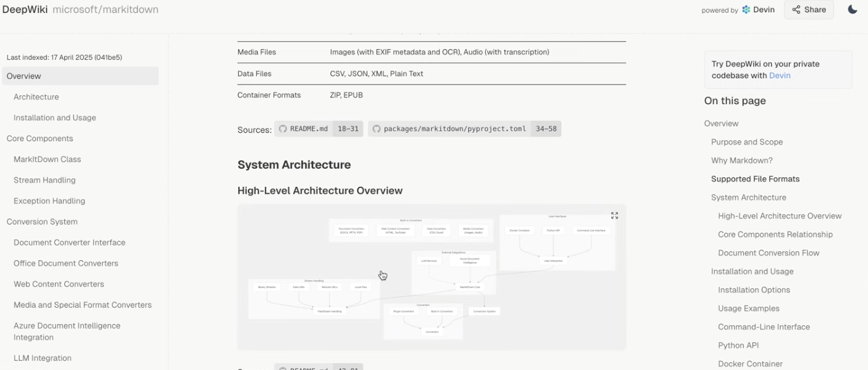Image resolution: width=868 pixels, height=370 pixels.
Task: Select the Container Formats table cell
Action: click(x=269, y=96)
